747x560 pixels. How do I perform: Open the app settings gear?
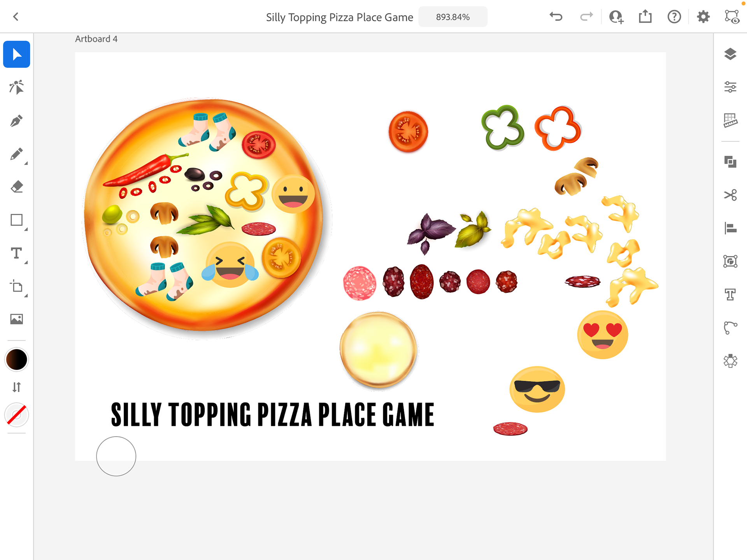click(703, 17)
